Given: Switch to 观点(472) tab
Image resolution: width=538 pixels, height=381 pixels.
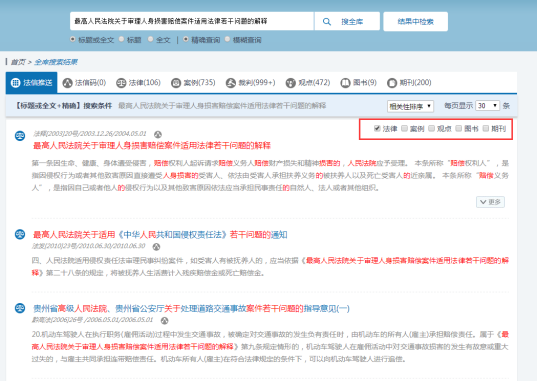Looking at the screenshot, I should tap(308, 83).
